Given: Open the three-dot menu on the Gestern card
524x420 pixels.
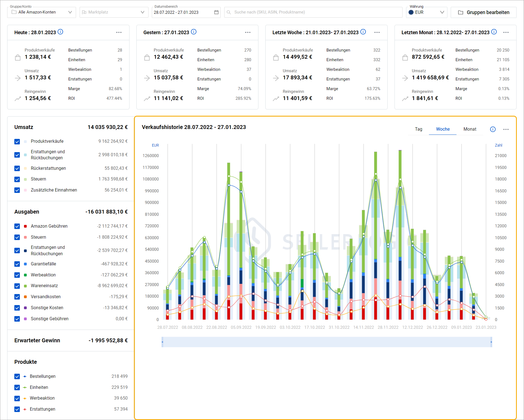Looking at the screenshot, I should (248, 33).
